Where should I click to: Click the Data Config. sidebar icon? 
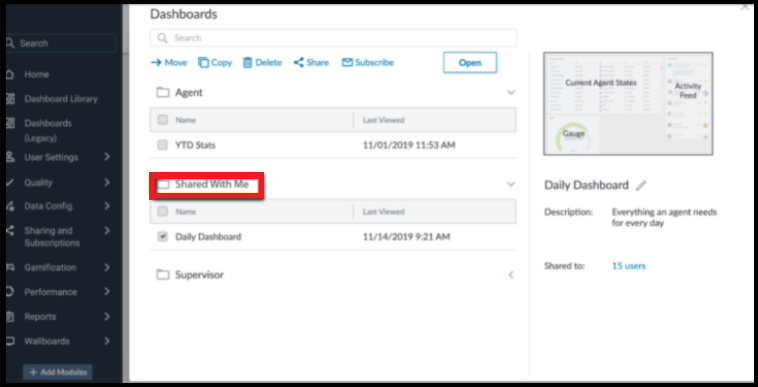tap(10, 206)
